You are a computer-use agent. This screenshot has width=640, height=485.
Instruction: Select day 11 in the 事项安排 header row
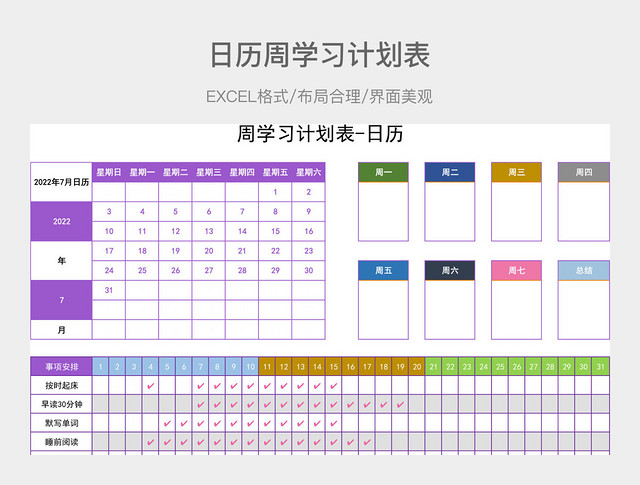[x=267, y=367]
